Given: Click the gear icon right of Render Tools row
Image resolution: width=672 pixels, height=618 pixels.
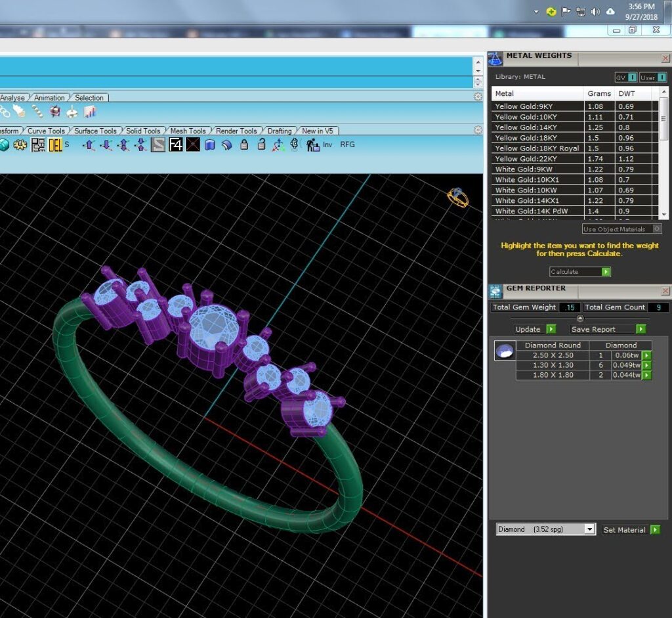Looking at the screenshot, I should click(x=478, y=130).
